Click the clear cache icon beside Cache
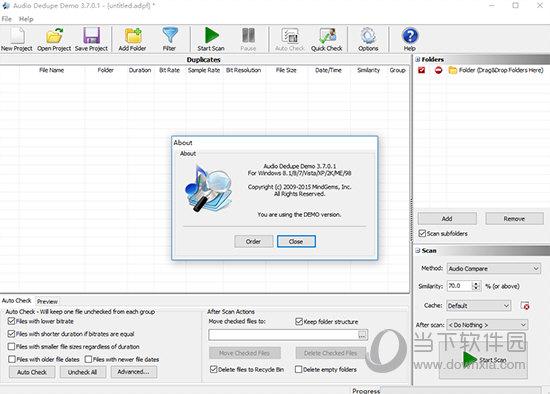 point(525,306)
